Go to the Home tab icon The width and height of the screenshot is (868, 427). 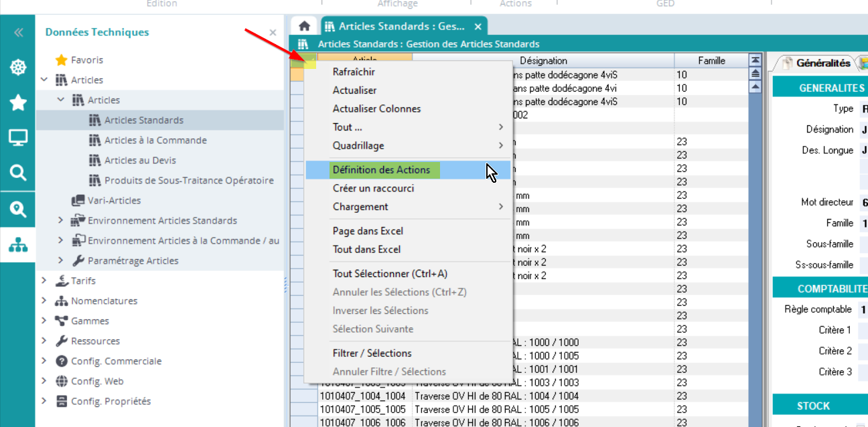pos(304,26)
